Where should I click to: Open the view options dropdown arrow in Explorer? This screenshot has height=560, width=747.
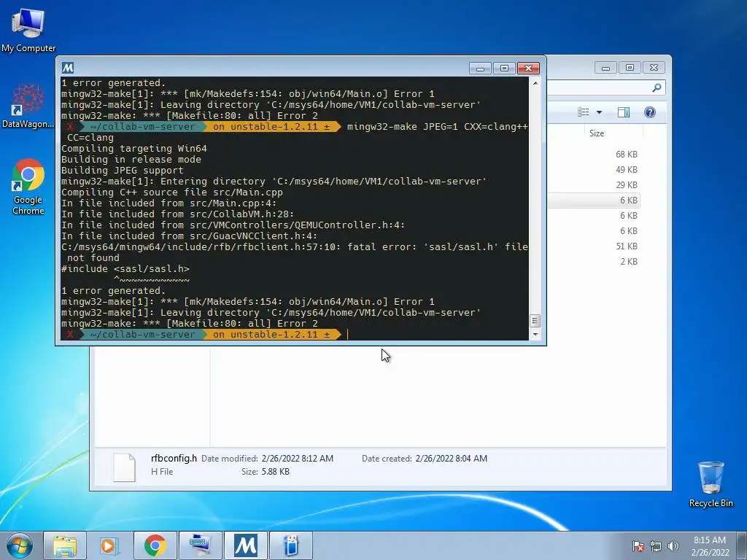[600, 112]
